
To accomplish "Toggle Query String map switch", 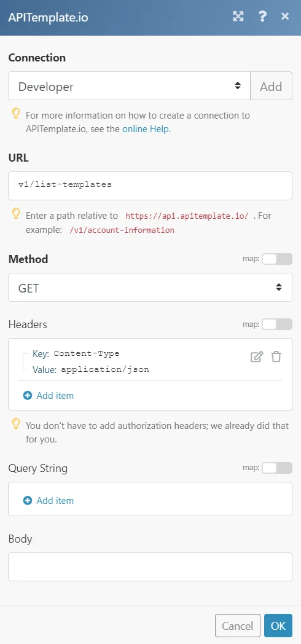I will (277, 468).
